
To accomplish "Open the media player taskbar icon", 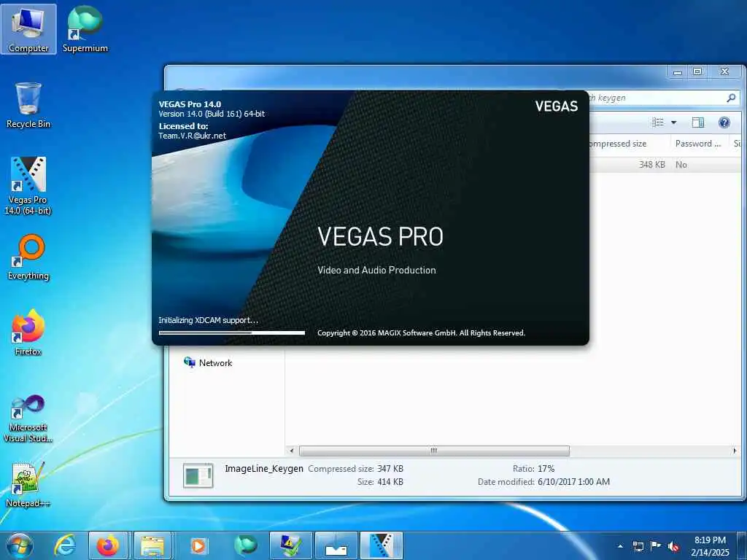I will (x=198, y=545).
